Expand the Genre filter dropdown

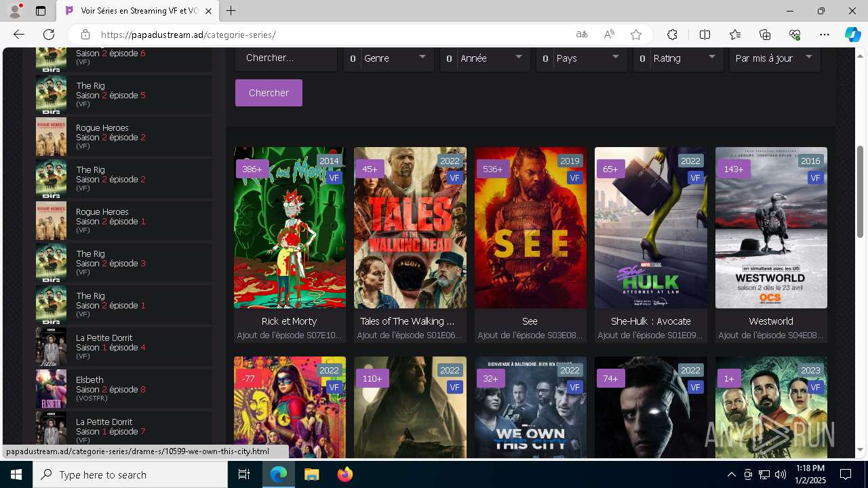388,58
